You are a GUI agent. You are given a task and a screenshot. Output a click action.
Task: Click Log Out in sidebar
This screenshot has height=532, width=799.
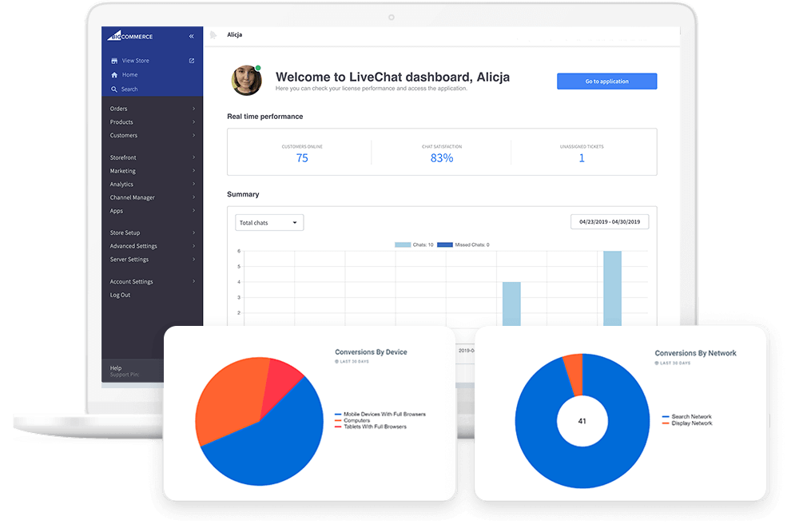(x=121, y=295)
